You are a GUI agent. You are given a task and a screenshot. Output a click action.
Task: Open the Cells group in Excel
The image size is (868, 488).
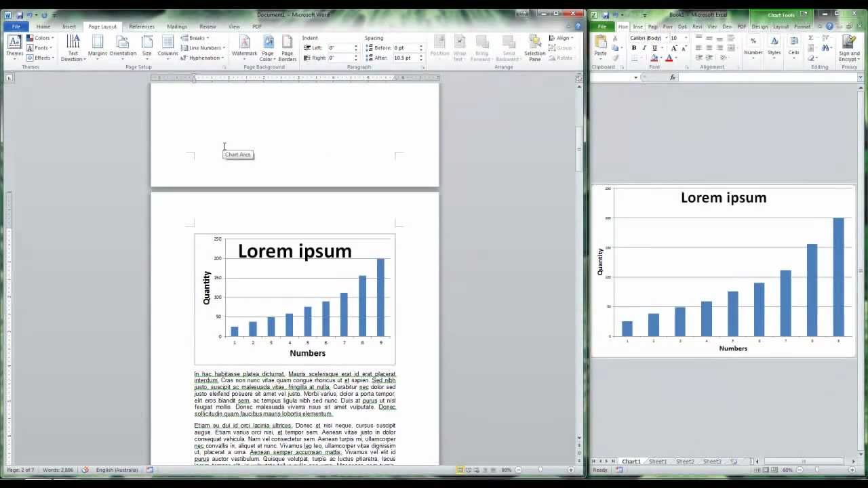(793, 46)
